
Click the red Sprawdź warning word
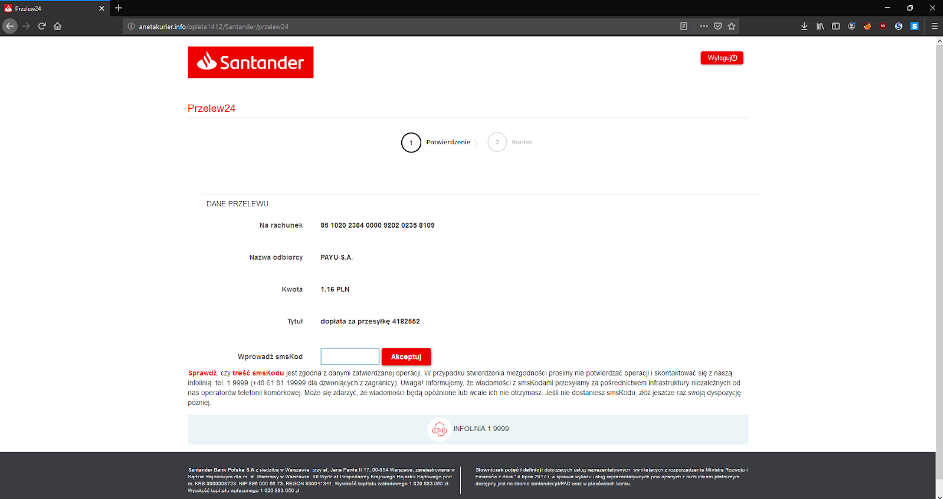[x=203, y=373]
